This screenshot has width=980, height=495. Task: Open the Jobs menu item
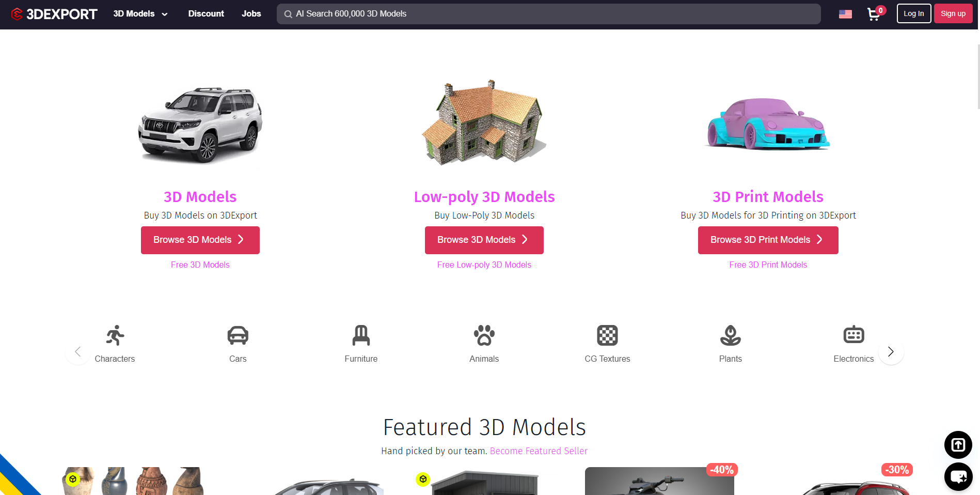pos(251,14)
